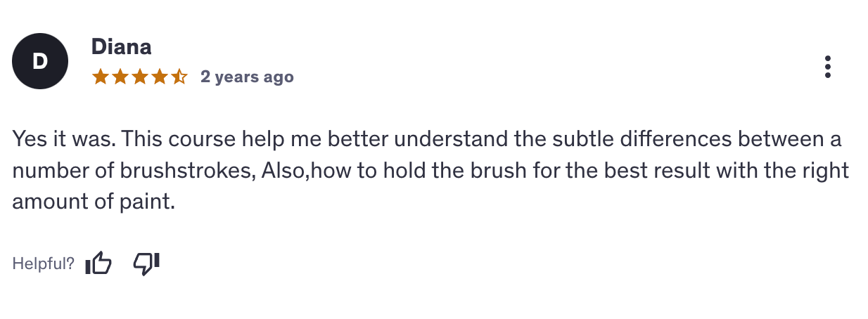868x319 pixels.
Task: Click the "2 years ago" timestamp
Action: coord(247,77)
